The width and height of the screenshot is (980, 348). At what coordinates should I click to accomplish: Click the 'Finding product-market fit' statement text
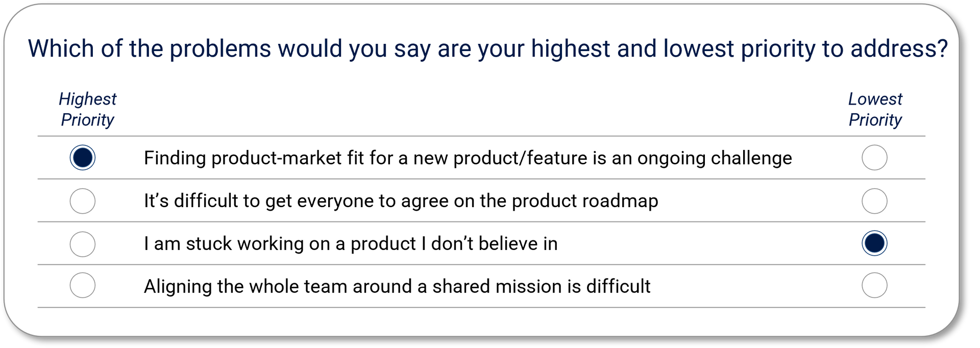[x=468, y=158]
